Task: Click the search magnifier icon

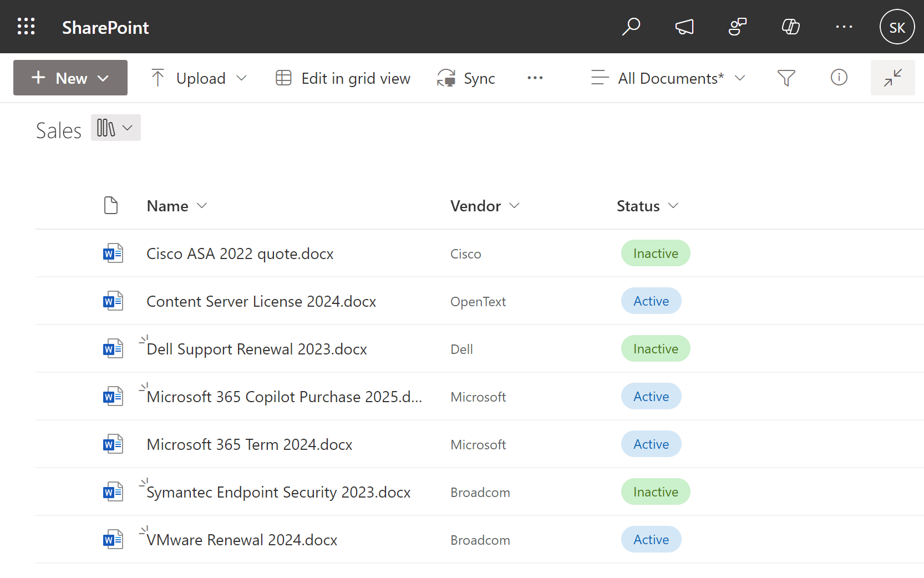Action: click(631, 27)
